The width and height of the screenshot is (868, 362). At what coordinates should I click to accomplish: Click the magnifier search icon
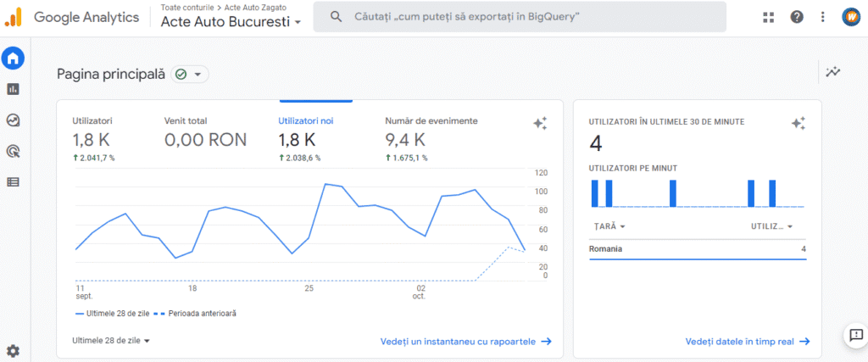(336, 17)
